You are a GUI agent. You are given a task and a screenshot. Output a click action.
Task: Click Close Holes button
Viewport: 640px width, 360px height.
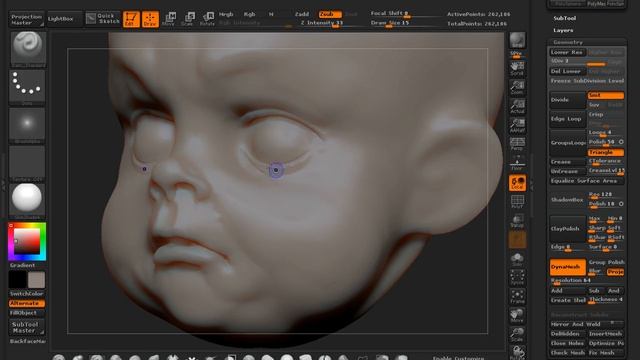pyautogui.click(x=567, y=344)
